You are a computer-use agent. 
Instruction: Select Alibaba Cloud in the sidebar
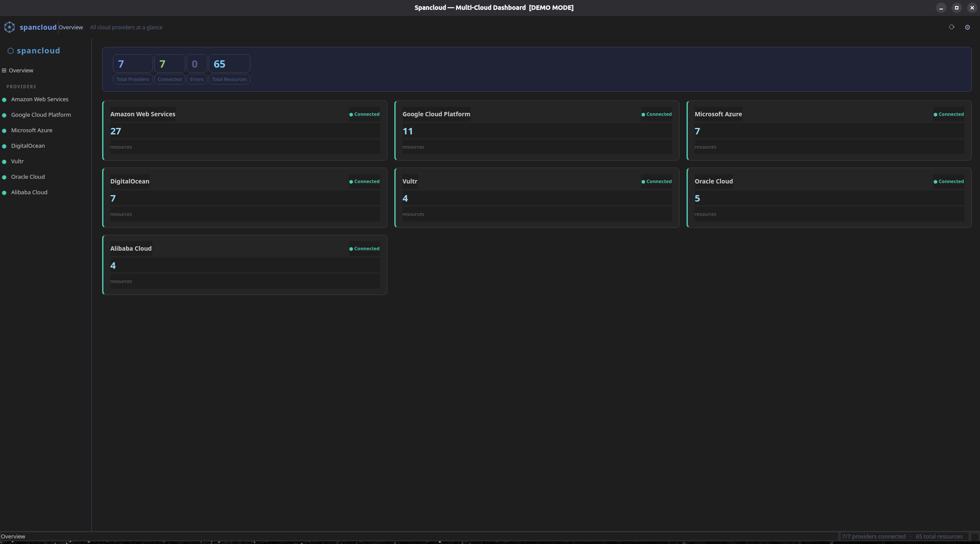tap(29, 192)
